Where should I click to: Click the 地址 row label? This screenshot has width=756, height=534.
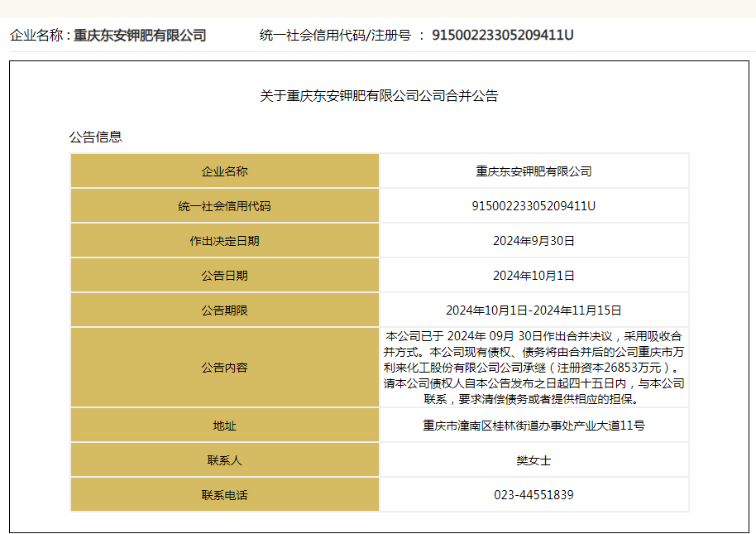225,426
